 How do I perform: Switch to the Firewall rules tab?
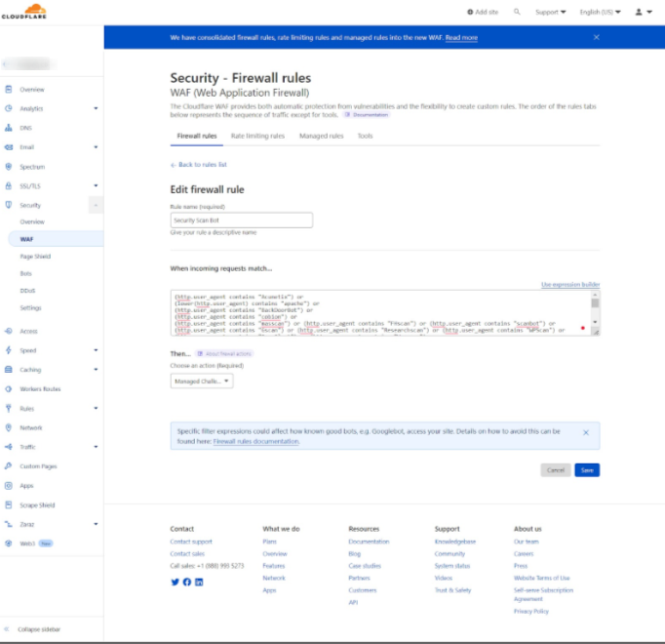pos(197,136)
